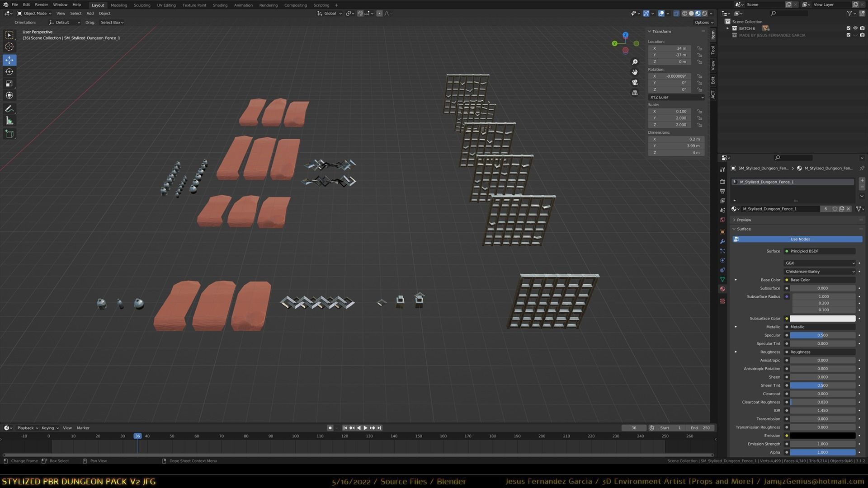
Task: Play the animation forward
Action: (365, 428)
